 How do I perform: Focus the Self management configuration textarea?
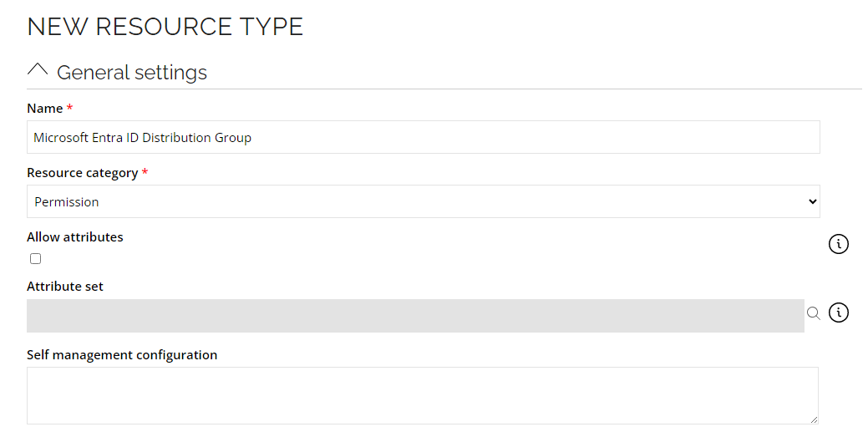pos(423,395)
